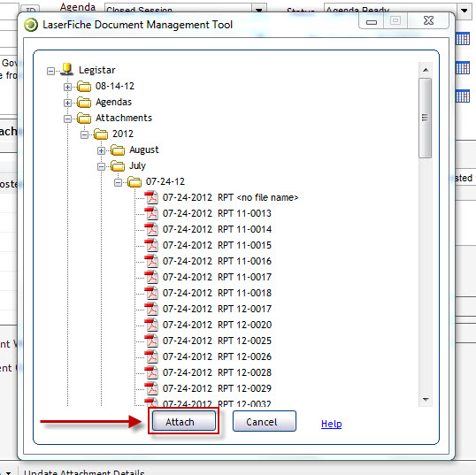
Task: Click the LaserFiche title bar logo icon
Action: (x=31, y=25)
